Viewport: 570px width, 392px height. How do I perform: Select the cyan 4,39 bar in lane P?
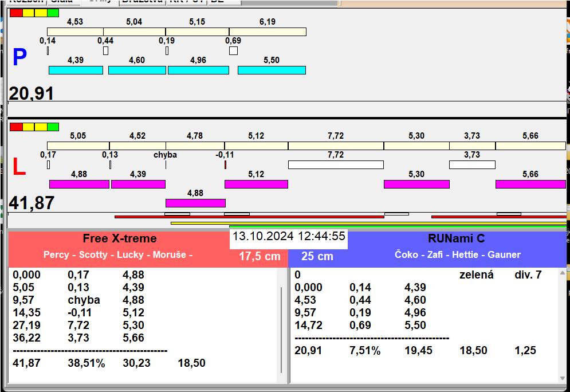point(76,70)
